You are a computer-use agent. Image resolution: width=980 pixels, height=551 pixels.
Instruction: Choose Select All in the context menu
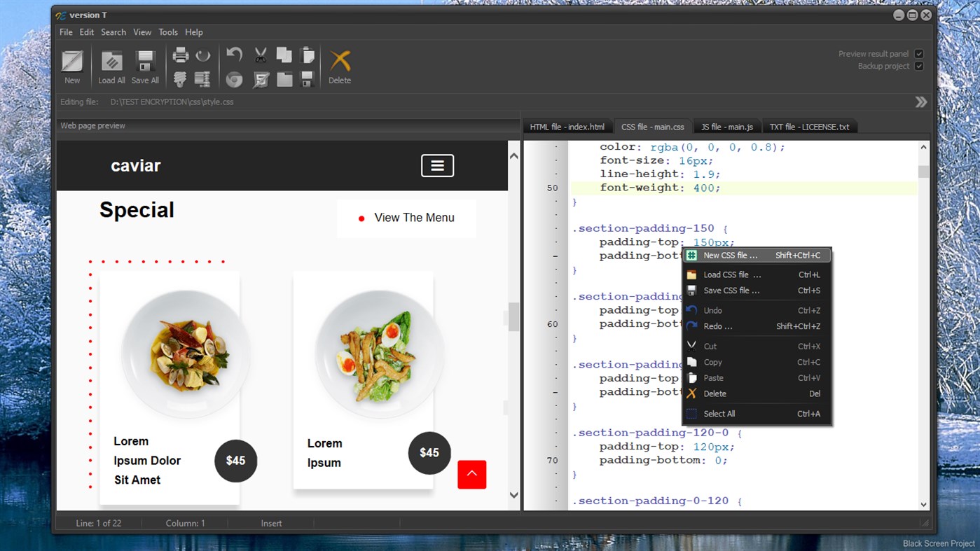(x=757, y=414)
